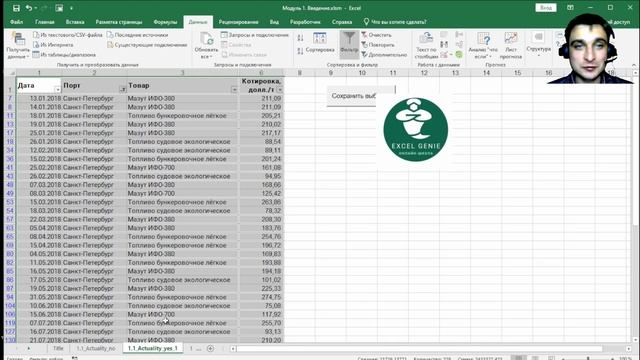Collapse the ribbon with the caret arrow
Screen dimensions: 640x360
click(x=634, y=65)
